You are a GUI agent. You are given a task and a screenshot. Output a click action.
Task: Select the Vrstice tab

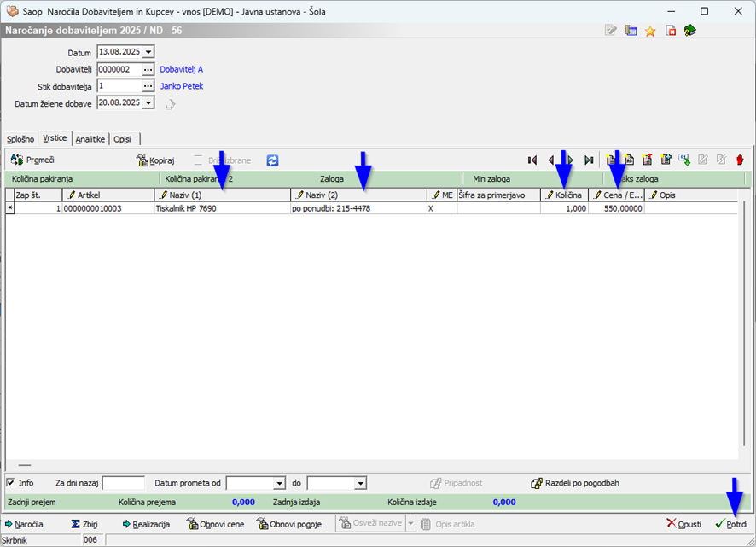[55, 138]
